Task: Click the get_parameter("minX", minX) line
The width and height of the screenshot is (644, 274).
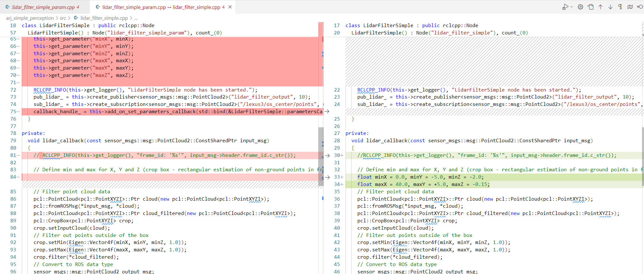Action: click(x=84, y=39)
